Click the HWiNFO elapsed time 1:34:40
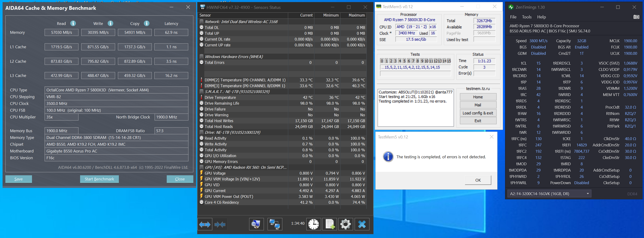 click(298, 223)
